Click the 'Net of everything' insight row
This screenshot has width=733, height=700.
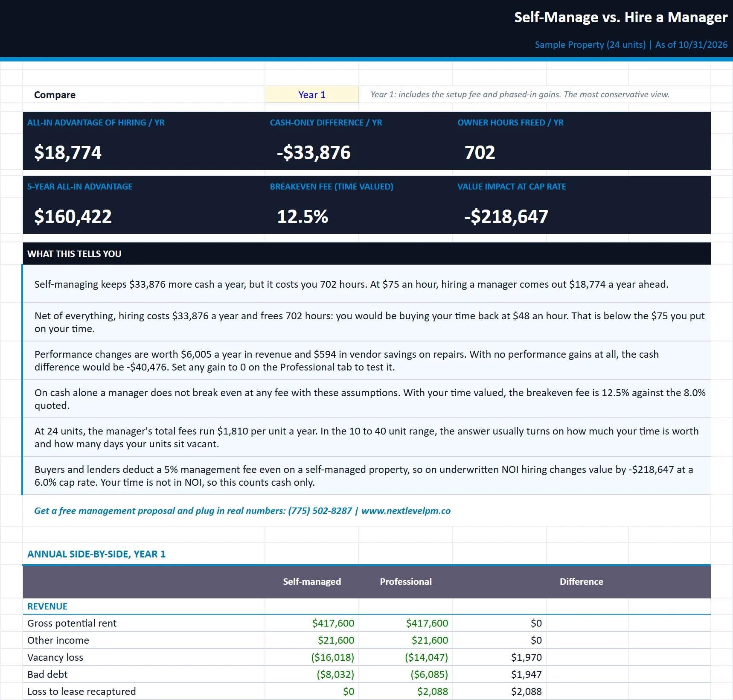(x=367, y=322)
